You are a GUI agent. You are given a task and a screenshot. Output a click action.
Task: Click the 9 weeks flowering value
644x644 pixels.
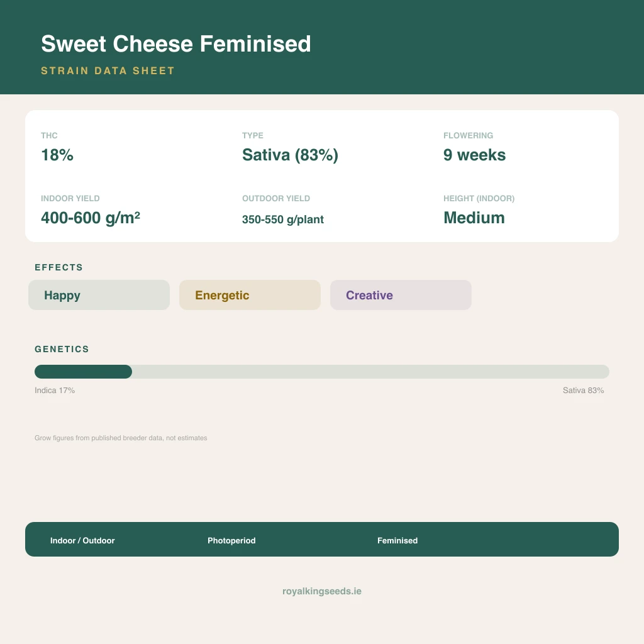click(x=474, y=155)
